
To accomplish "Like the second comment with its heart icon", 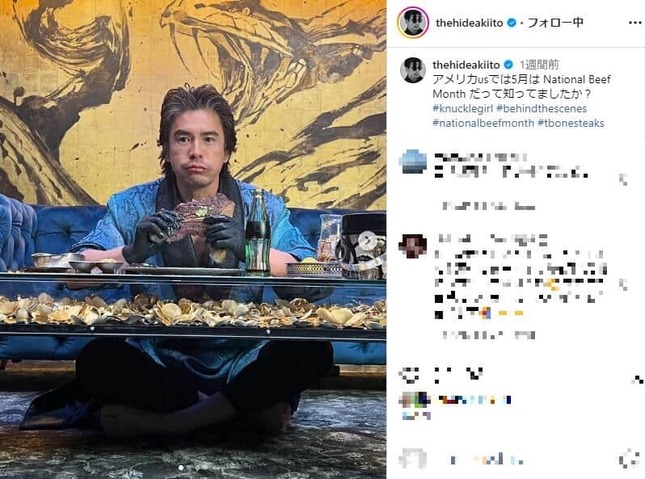I will (x=624, y=284).
